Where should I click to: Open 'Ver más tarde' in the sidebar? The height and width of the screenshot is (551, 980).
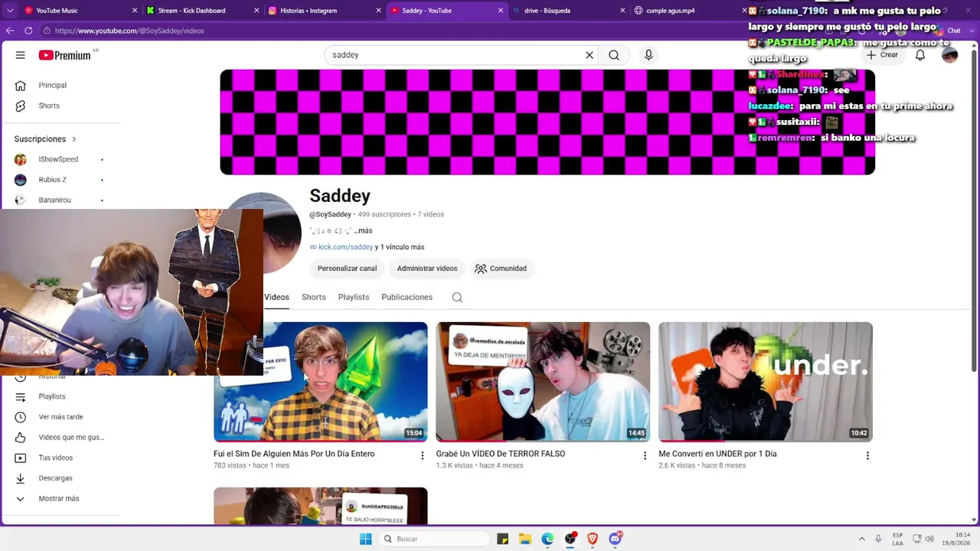tap(60, 417)
